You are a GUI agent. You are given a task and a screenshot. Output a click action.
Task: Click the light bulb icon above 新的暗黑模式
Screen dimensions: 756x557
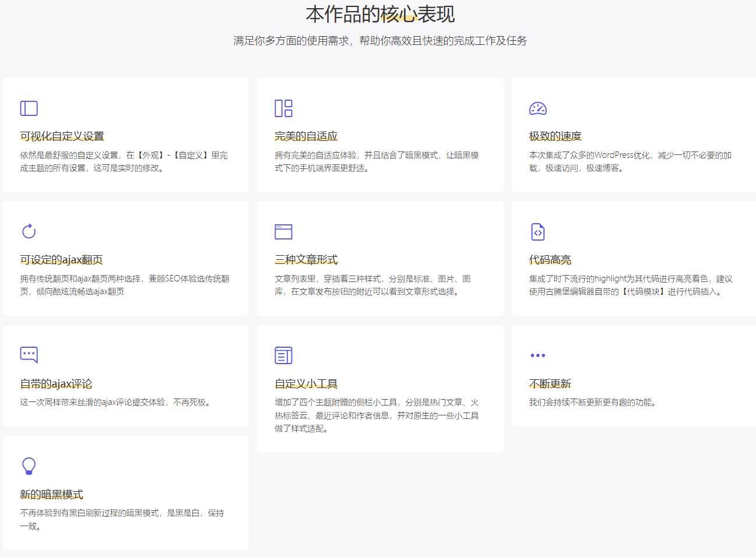pos(29,466)
